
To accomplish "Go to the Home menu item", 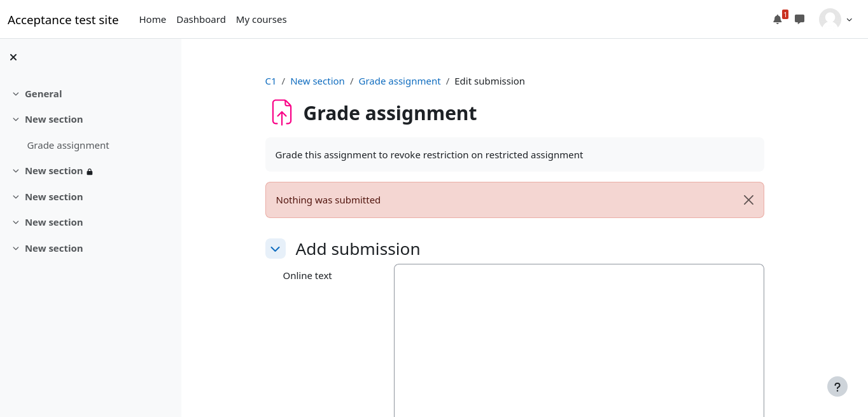I will (x=153, y=20).
